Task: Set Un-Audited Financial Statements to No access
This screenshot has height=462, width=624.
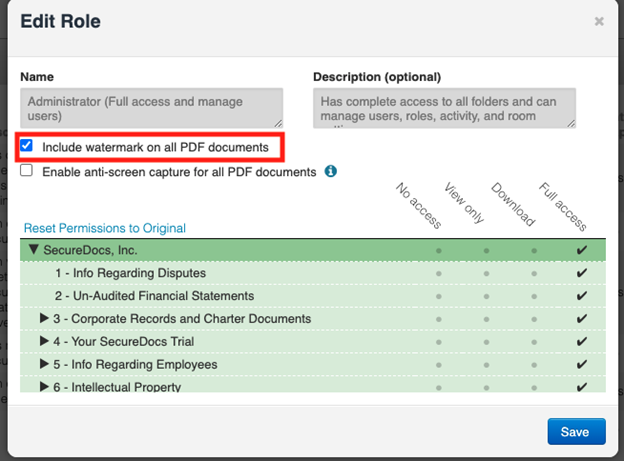Action: point(439,296)
